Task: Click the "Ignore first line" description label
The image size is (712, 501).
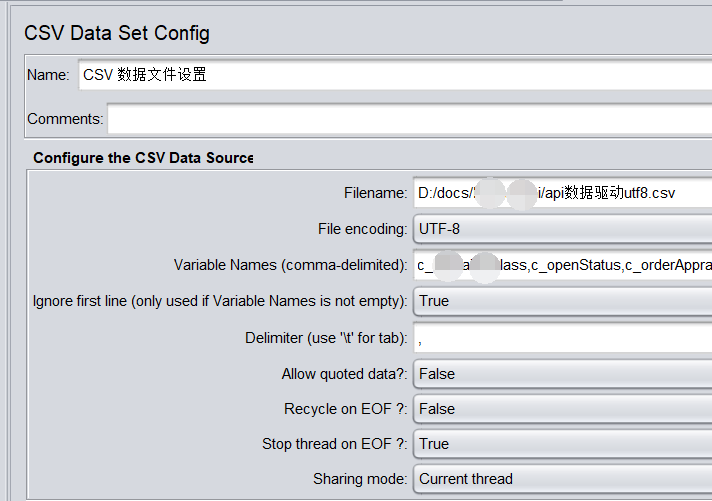Action: [x=220, y=301]
